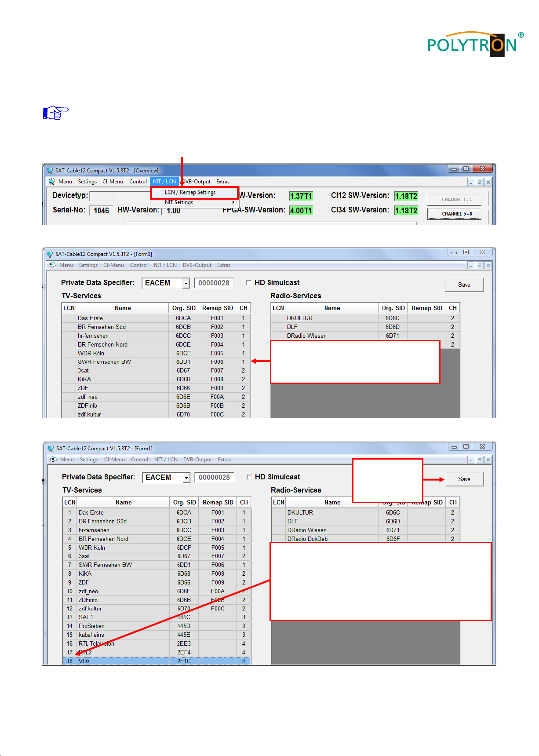Open the NIT / LCN menu in the lower Form1 window
Screen dimensions: 539x756
(x=166, y=460)
